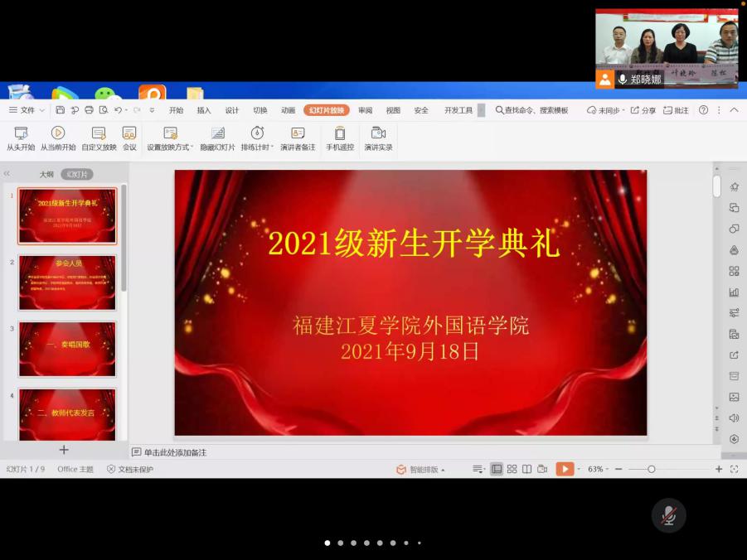Open the 插入 ribbon tab

coord(204,110)
